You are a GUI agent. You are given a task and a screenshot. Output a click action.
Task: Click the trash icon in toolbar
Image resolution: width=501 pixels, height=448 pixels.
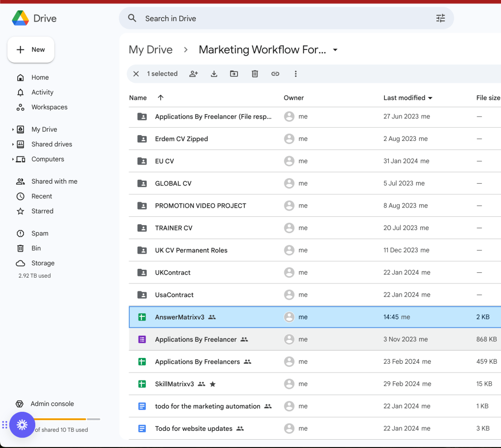point(255,74)
